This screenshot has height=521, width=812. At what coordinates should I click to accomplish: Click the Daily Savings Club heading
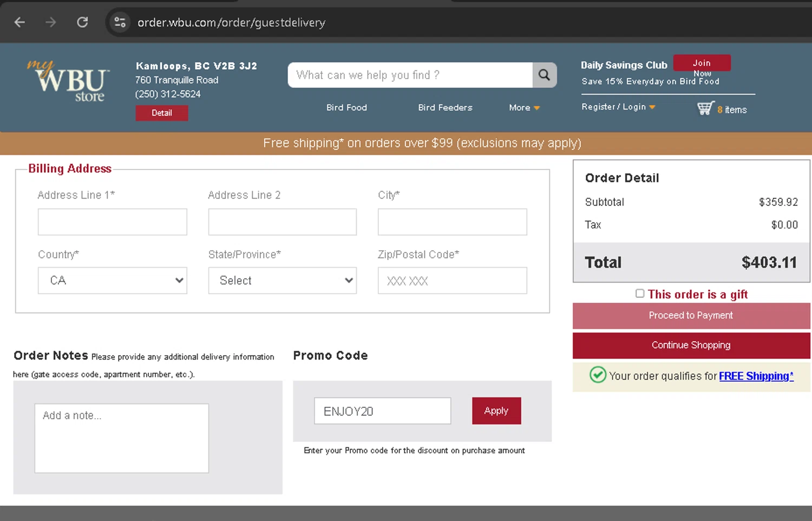pyautogui.click(x=624, y=65)
